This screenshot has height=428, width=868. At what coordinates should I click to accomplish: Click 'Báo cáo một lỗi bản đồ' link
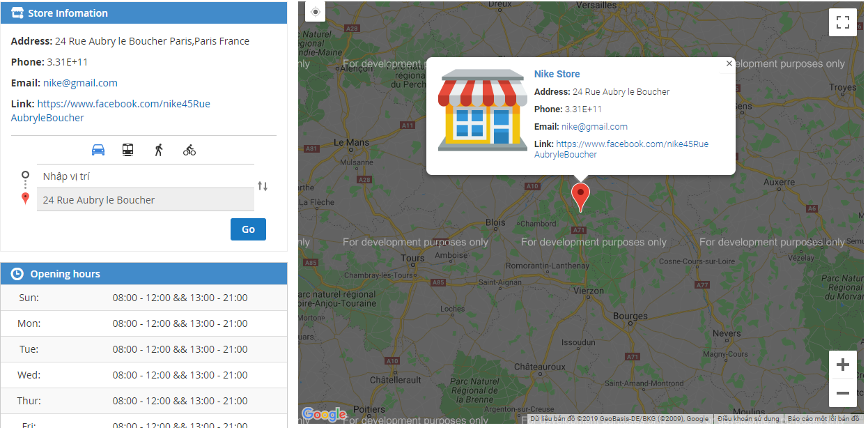coord(823,419)
